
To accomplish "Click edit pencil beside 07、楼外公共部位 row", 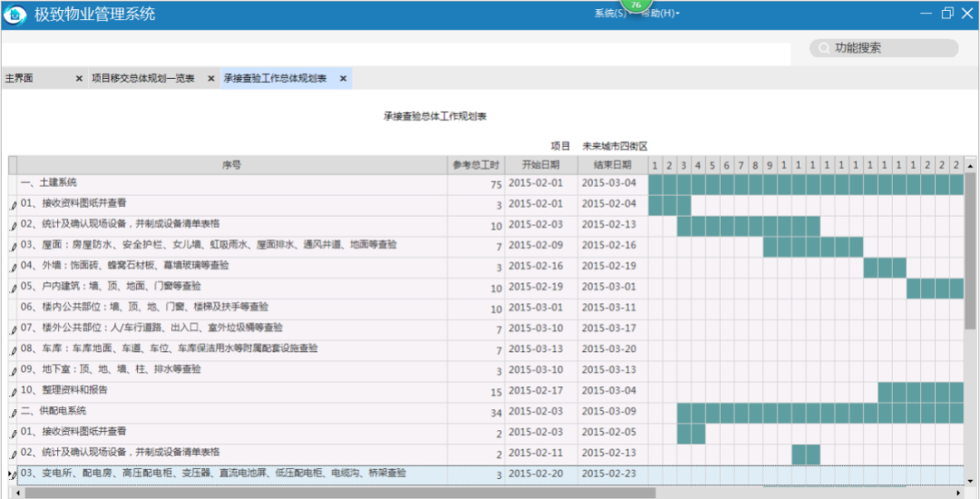I will click(x=13, y=329).
